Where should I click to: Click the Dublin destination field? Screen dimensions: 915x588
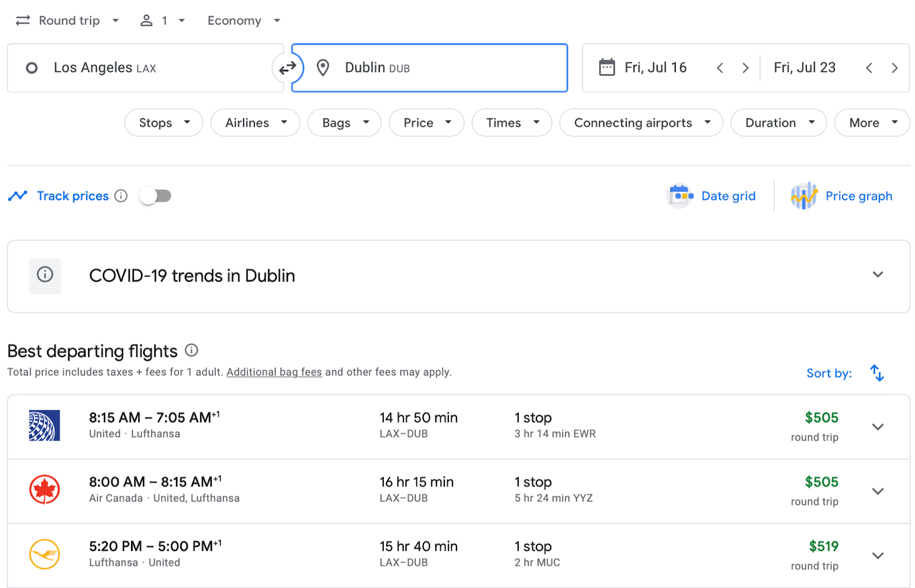point(429,68)
